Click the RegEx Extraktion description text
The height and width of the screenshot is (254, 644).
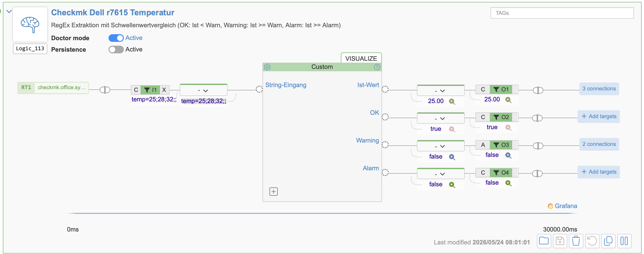tap(196, 25)
